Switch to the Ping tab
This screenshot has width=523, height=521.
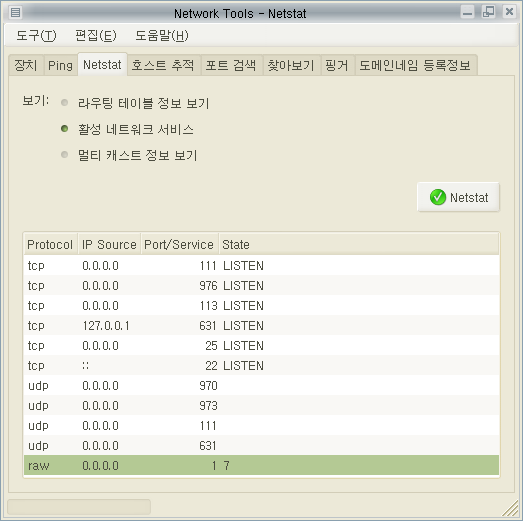[x=60, y=65]
